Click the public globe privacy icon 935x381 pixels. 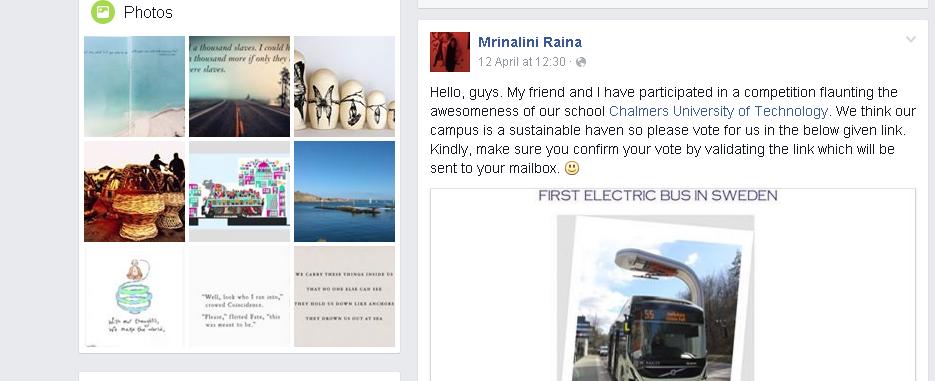pyautogui.click(x=581, y=62)
